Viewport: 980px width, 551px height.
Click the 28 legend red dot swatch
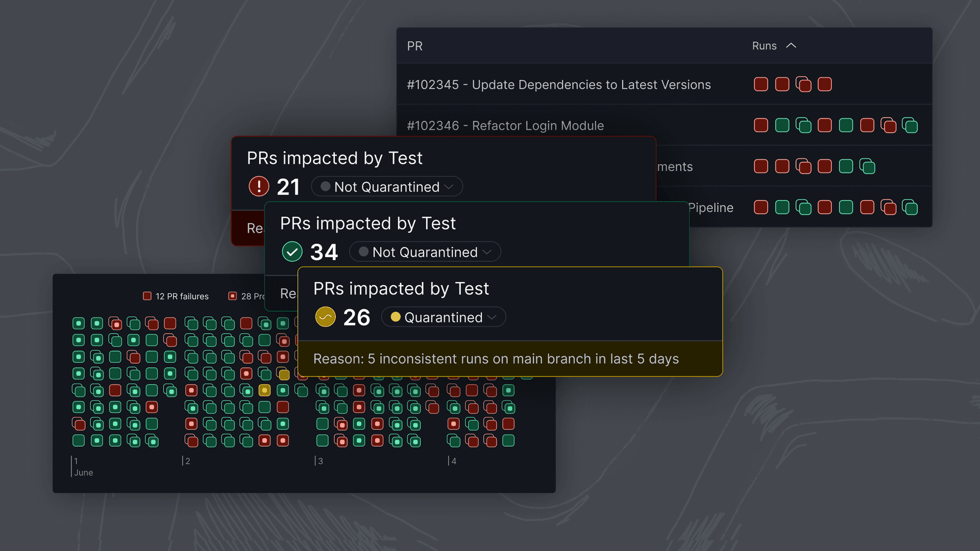tap(232, 296)
